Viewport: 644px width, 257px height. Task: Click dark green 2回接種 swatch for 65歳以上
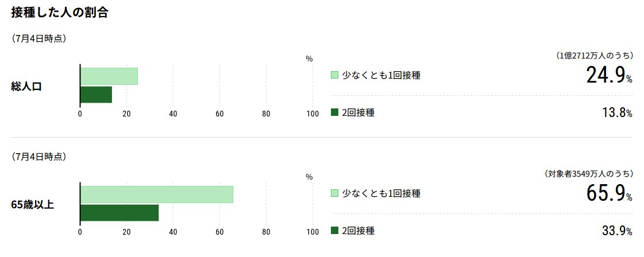click(334, 231)
